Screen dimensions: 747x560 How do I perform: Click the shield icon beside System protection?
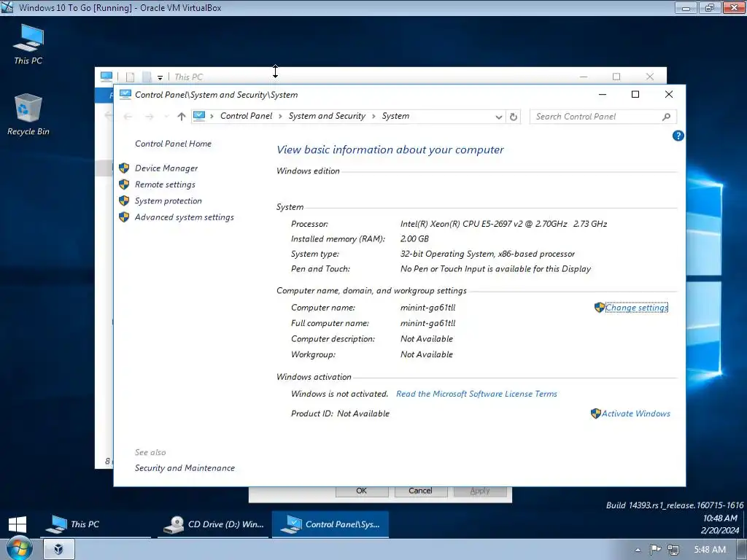[x=124, y=201]
